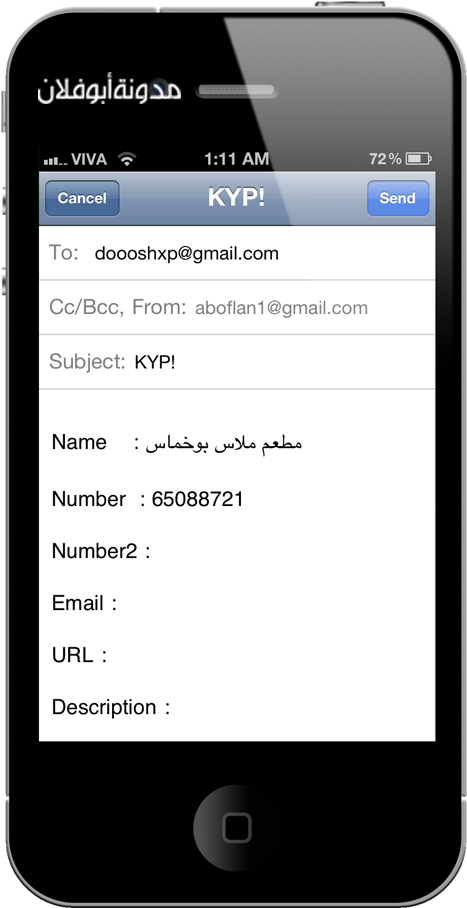Tap the Wi-Fi signal icon
Viewport: 467px width, 908px height.
[x=126, y=159]
